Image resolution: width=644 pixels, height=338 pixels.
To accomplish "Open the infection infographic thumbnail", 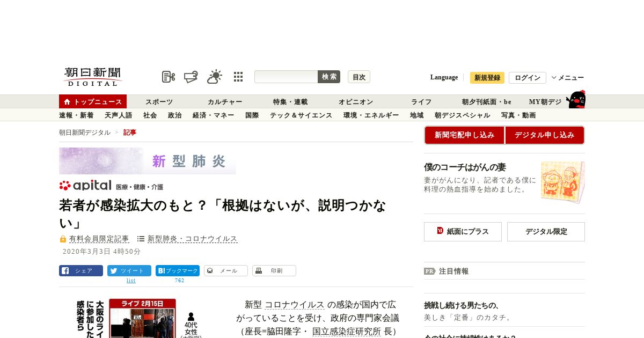I will [140, 318].
